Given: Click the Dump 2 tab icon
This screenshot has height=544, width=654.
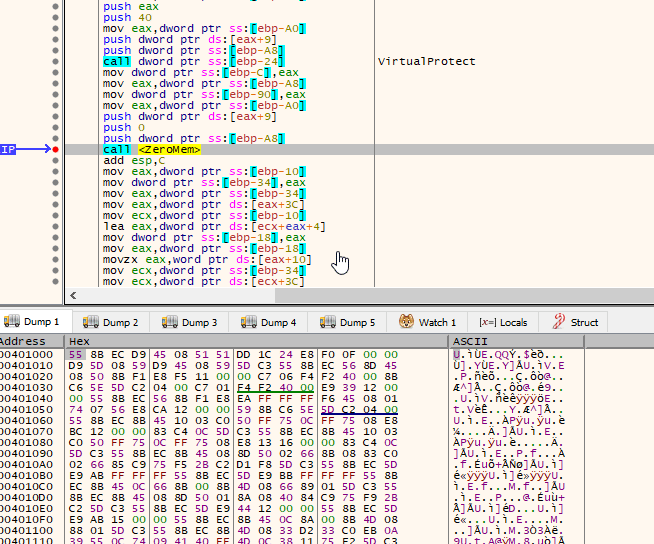Looking at the screenshot, I should pos(91,322).
